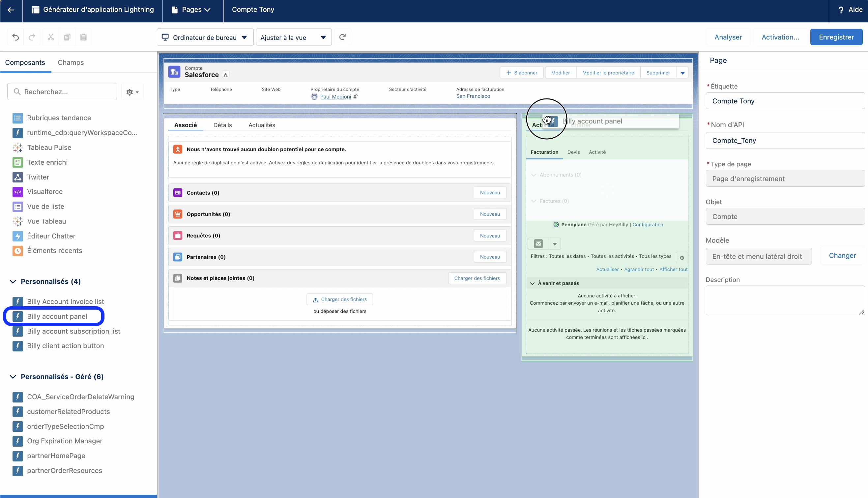Collapse the À venir et passés section

(x=532, y=284)
